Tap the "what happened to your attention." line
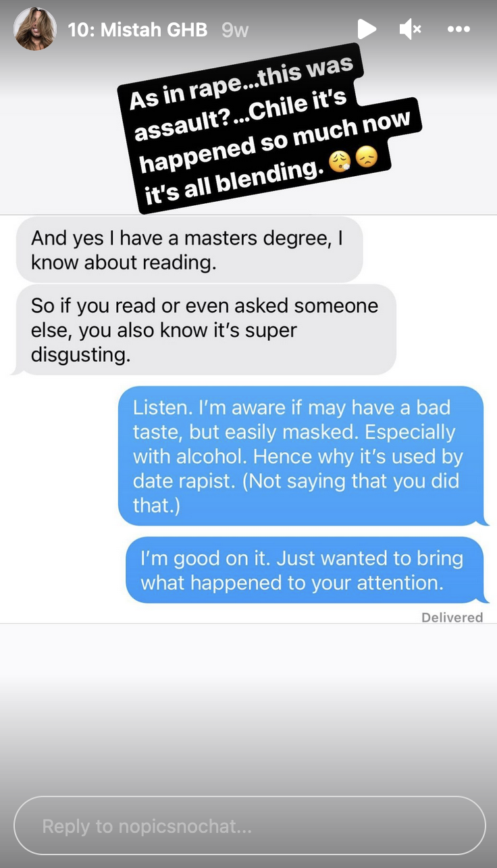Viewport: 497px width, 868px height. [x=292, y=582]
